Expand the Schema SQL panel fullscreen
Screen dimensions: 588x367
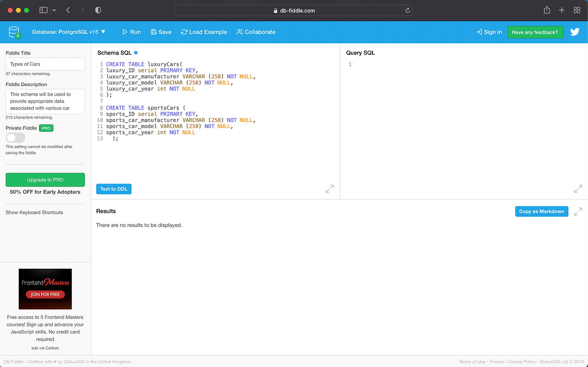330,189
